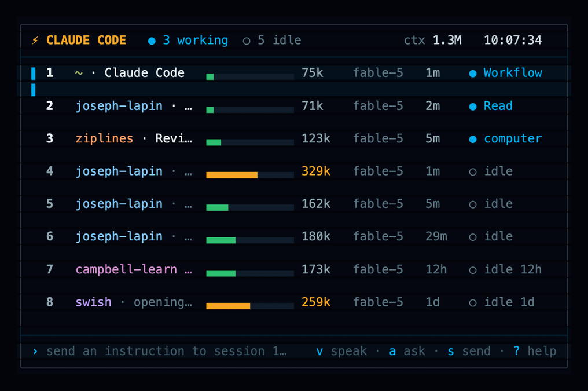Click the 'opening…' title in swish row
The height and width of the screenshot is (391, 588).
point(163,302)
